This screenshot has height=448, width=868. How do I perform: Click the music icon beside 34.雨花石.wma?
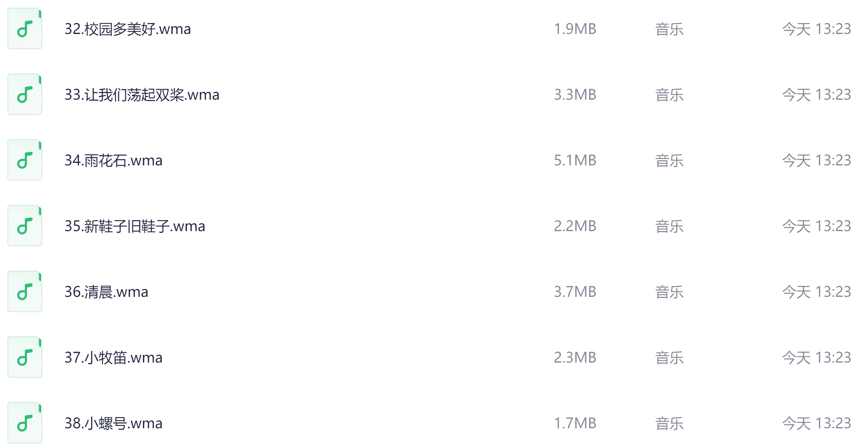pyautogui.click(x=25, y=160)
